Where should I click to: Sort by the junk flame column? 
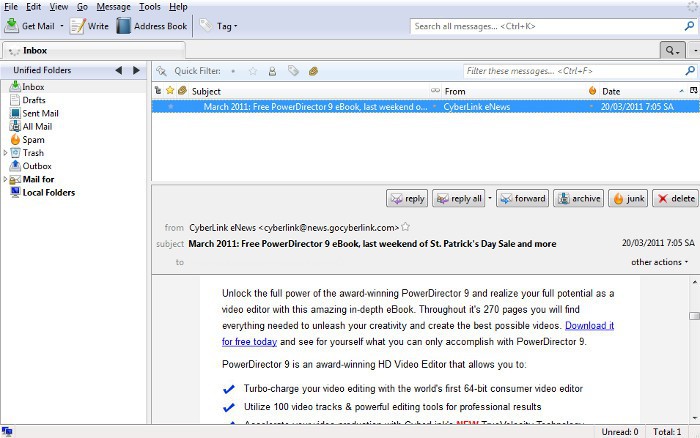pos(592,91)
